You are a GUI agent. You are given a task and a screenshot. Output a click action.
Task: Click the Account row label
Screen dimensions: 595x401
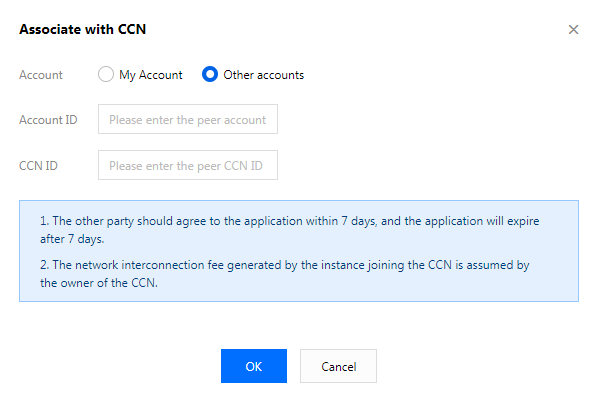point(41,75)
